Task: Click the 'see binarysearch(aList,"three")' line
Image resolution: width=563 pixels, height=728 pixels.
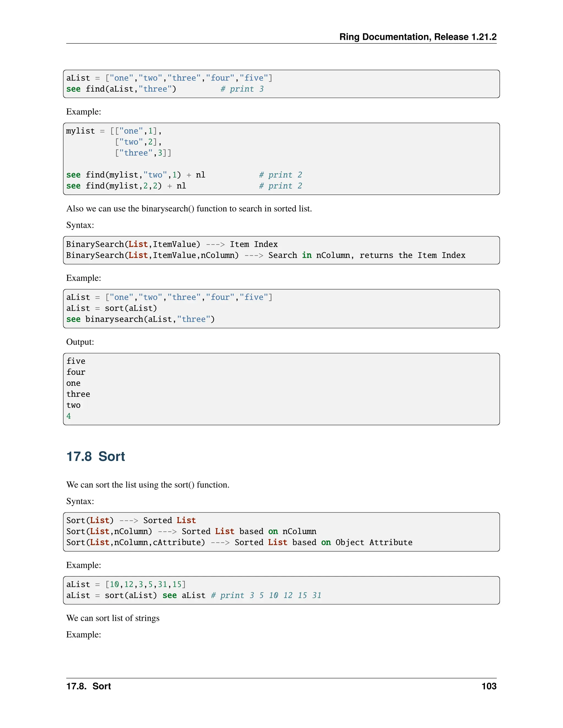Action: click(x=140, y=319)
